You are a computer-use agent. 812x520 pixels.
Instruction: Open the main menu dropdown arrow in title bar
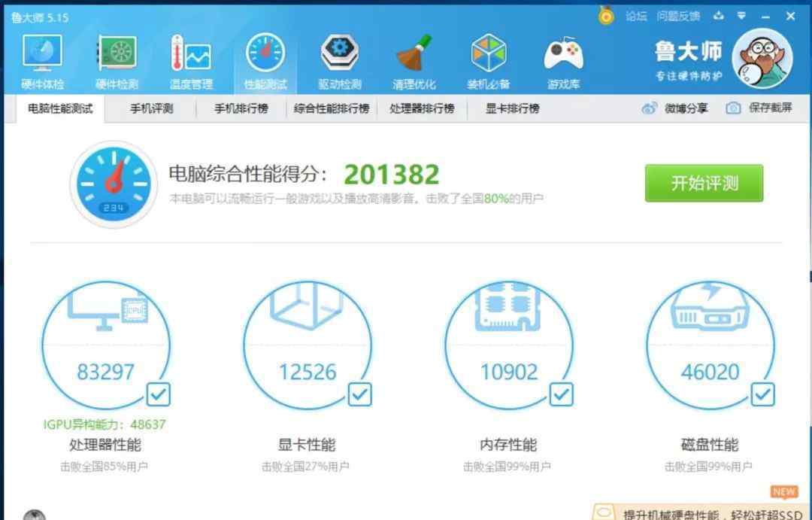click(x=741, y=16)
